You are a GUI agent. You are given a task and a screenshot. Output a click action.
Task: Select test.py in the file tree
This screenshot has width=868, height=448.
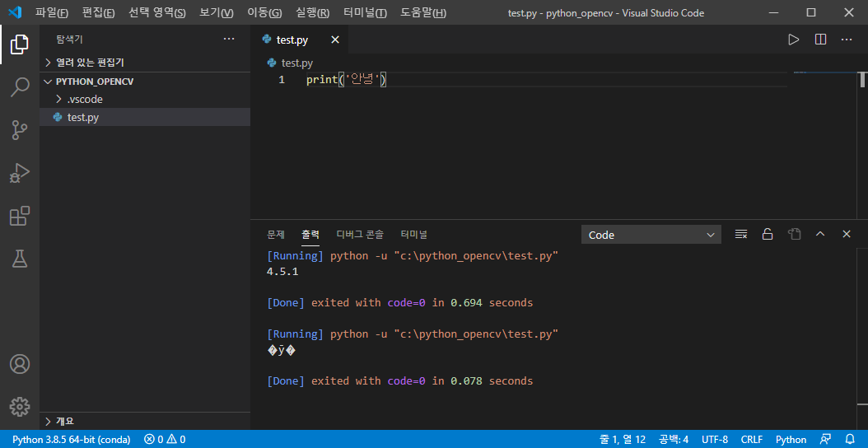click(x=145, y=118)
